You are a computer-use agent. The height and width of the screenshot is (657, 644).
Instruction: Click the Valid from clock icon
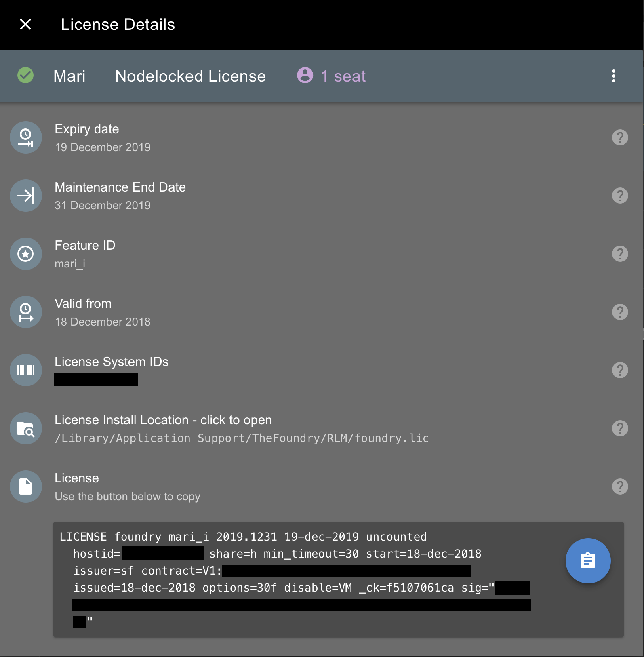pos(26,312)
